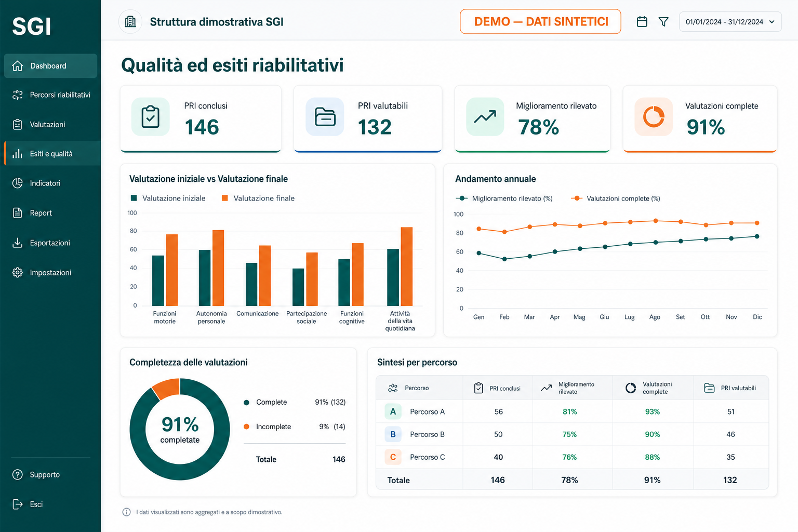Viewport: 798px width, 532px height.
Task: Click the DEMO — DATI SINTETICI badge
Action: click(540, 22)
